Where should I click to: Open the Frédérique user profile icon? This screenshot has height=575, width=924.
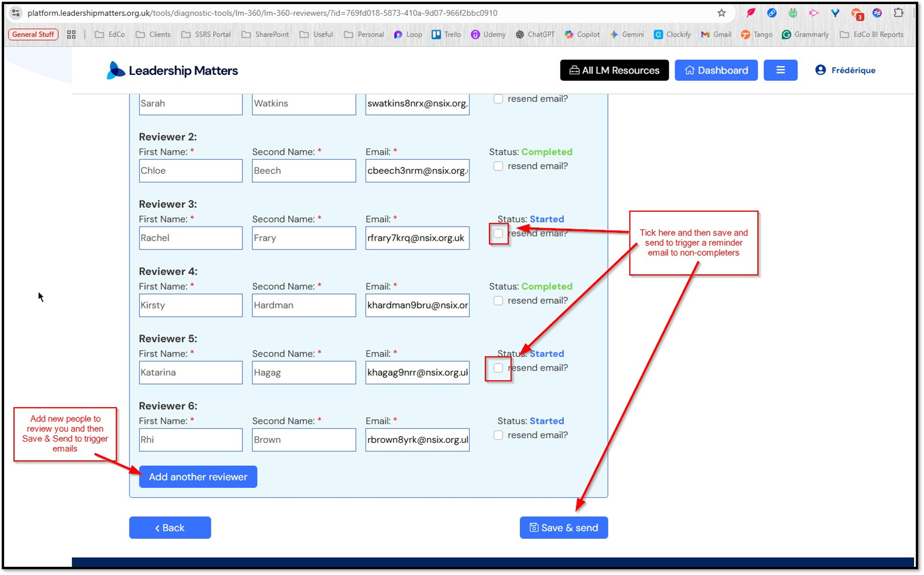[820, 70]
